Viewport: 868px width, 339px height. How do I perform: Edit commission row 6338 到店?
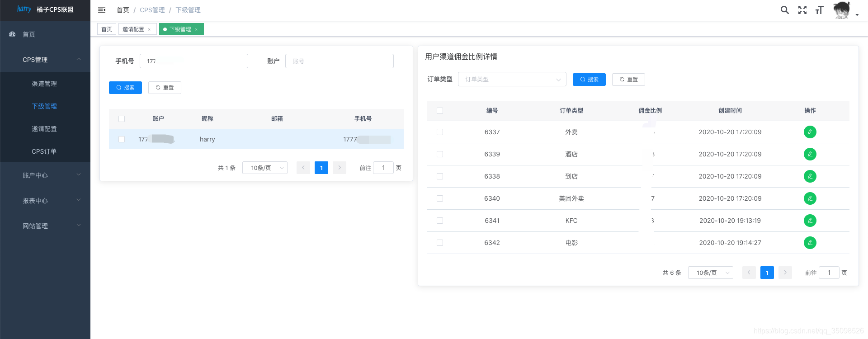810,176
